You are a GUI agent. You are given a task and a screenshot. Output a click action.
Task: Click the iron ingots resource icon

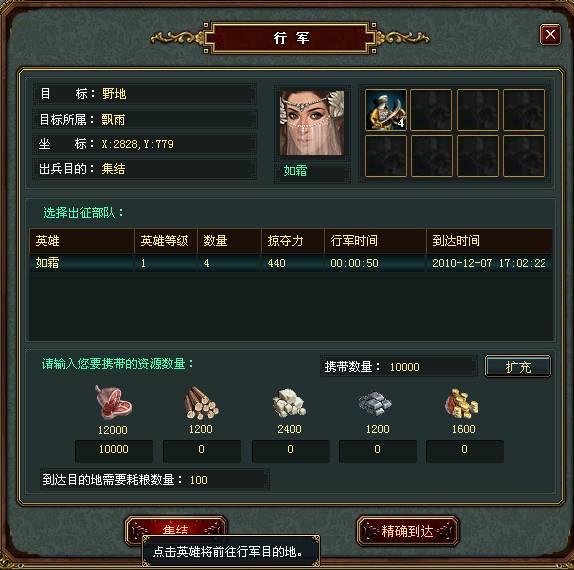(375, 403)
